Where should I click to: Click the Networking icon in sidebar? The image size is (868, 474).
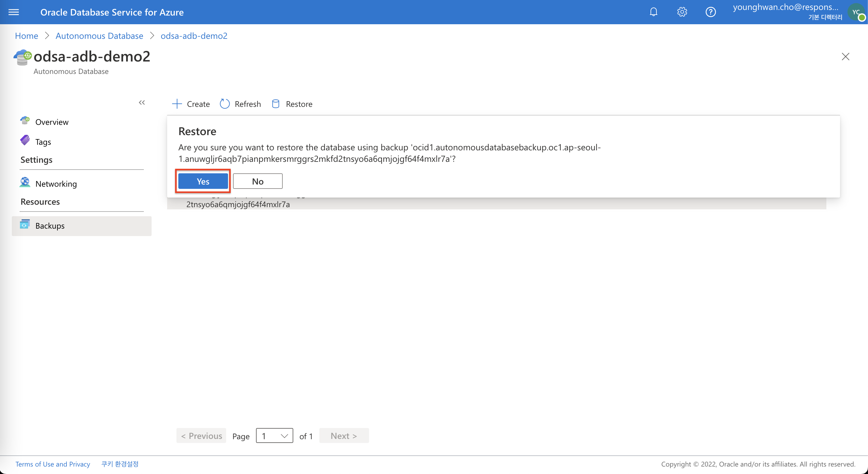click(x=26, y=183)
